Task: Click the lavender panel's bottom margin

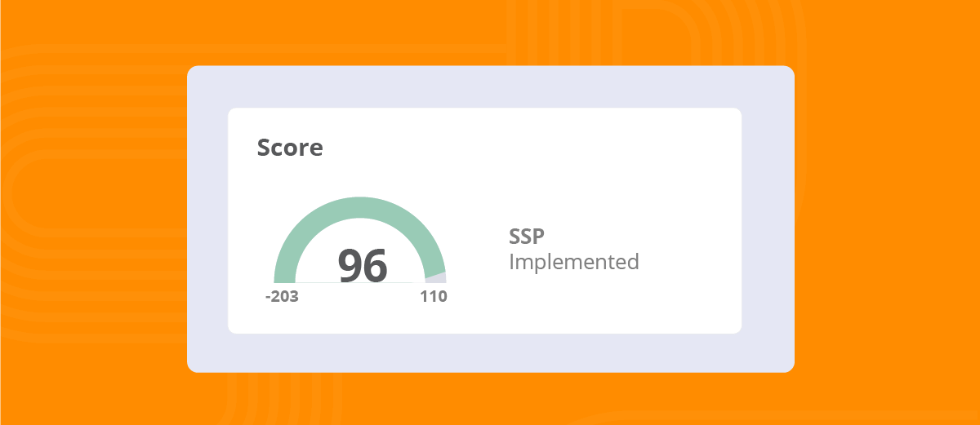Action: [490, 352]
